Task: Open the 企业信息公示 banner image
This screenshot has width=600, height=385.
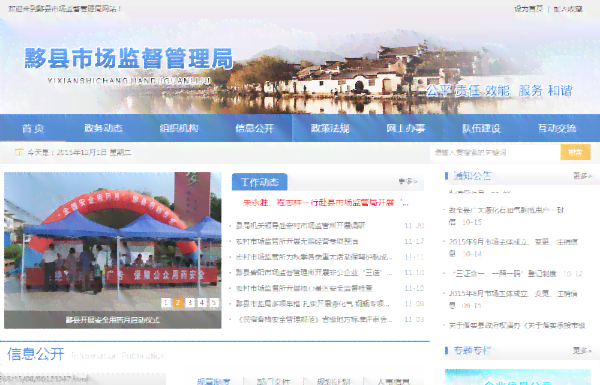Action: (x=517, y=377)
